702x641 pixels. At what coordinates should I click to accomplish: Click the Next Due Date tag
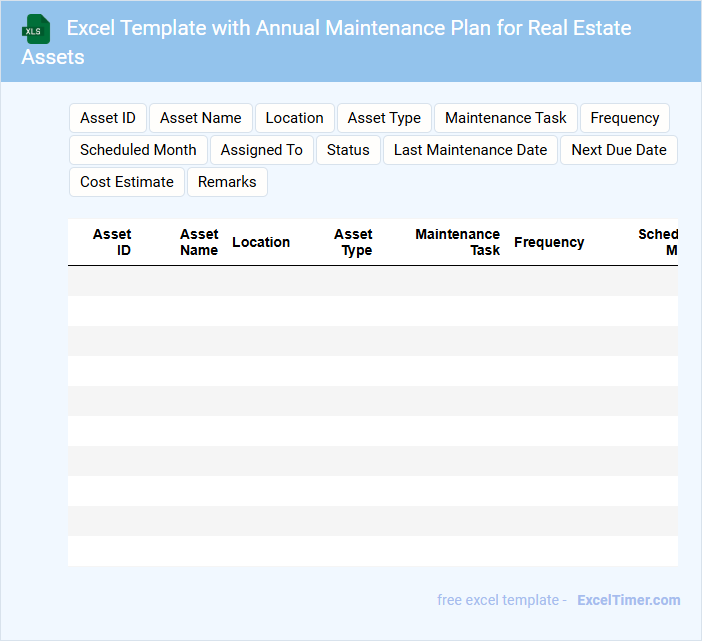pyautogui.click(x=618, y=150)
